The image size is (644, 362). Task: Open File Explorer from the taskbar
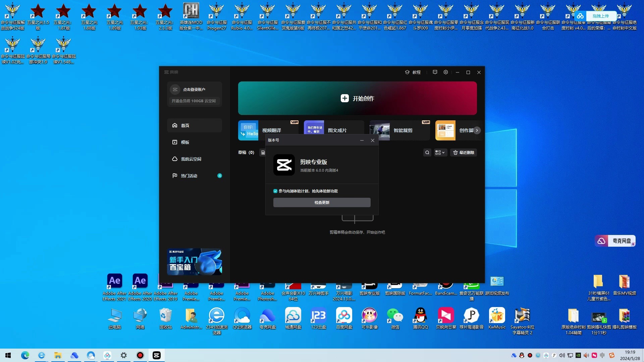tap(58, 355)
